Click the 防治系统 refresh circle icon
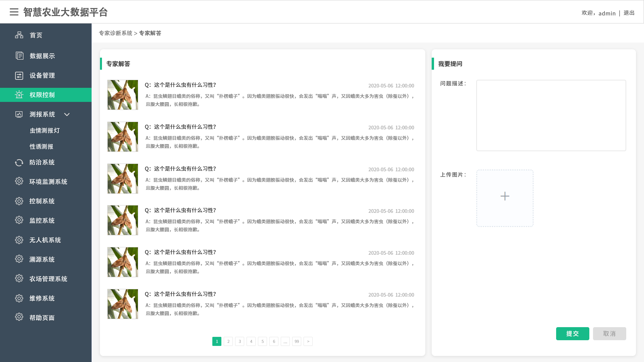Screen dimensions: 644x362 click(19, 163)
